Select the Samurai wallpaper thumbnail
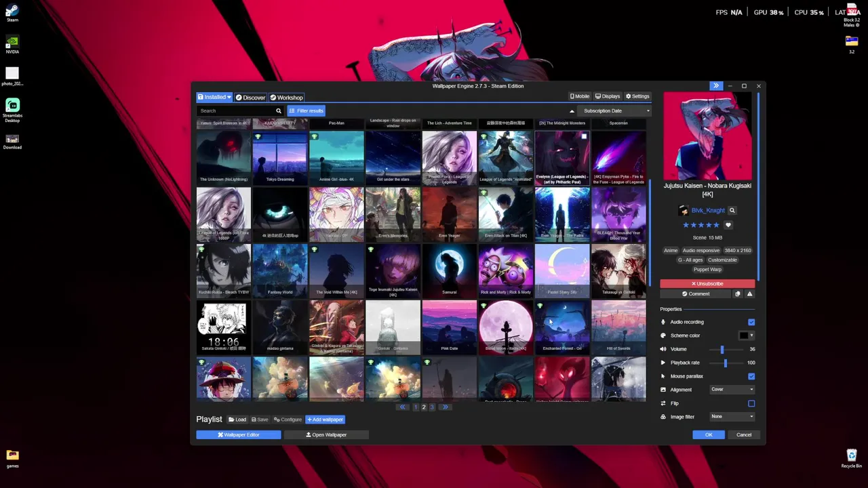 [449, 270]
